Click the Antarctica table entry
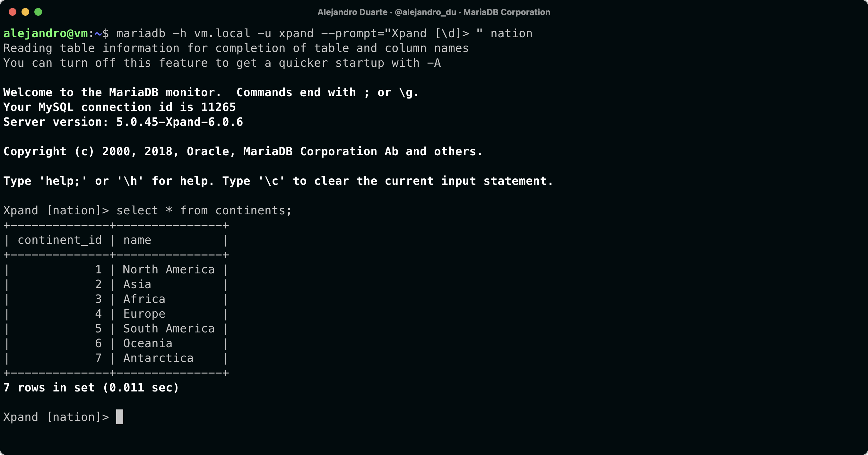This screenshot has height=455, width=868. point(158,358)
